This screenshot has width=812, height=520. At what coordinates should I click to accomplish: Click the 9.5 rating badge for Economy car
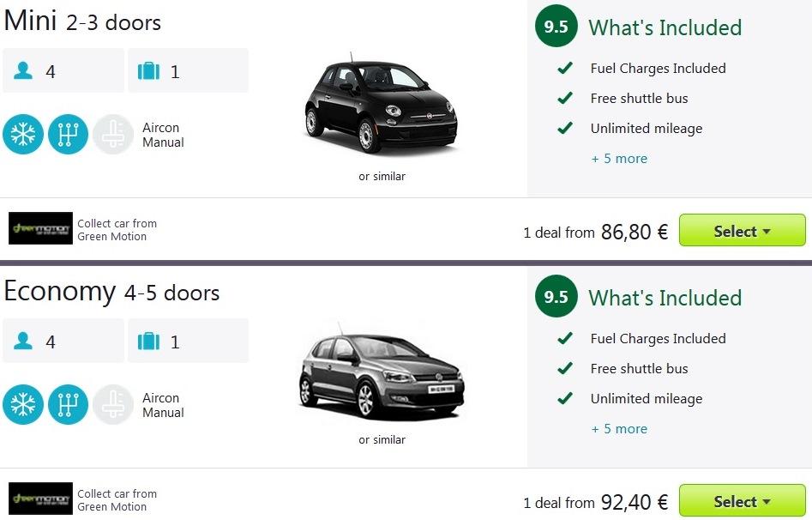point(556,297)
